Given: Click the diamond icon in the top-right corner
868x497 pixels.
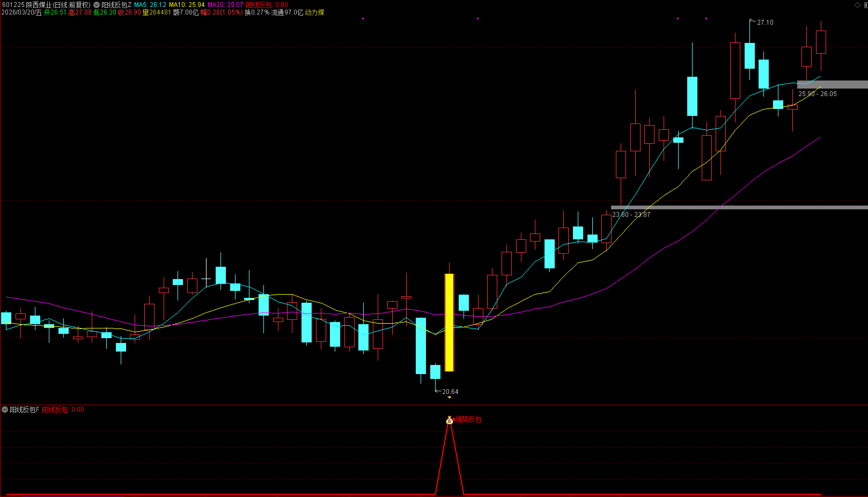Looking at the screenshot, I should coord(857,5).
